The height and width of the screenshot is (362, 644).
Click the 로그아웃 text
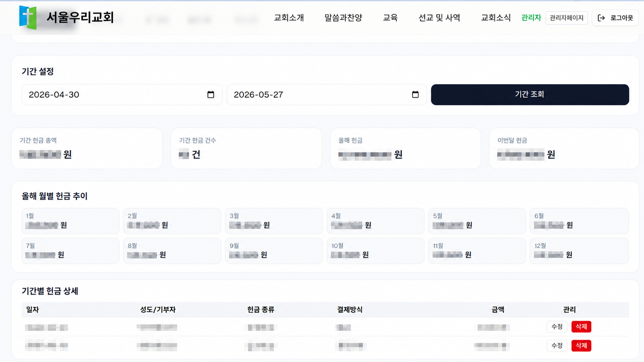click(x=622, y=18)
